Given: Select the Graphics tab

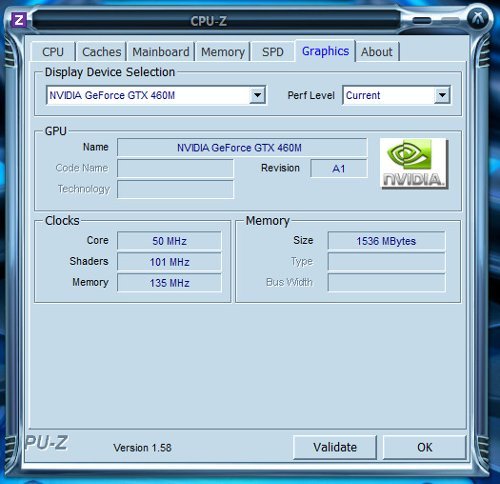Looking at the screenshot, I should click(325, 51).
